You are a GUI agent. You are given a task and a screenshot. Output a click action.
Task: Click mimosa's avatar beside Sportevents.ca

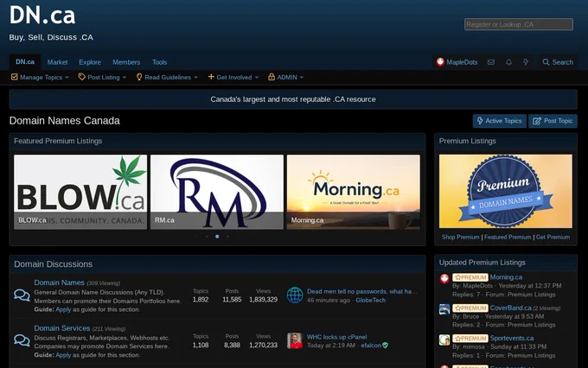(444, 339)
